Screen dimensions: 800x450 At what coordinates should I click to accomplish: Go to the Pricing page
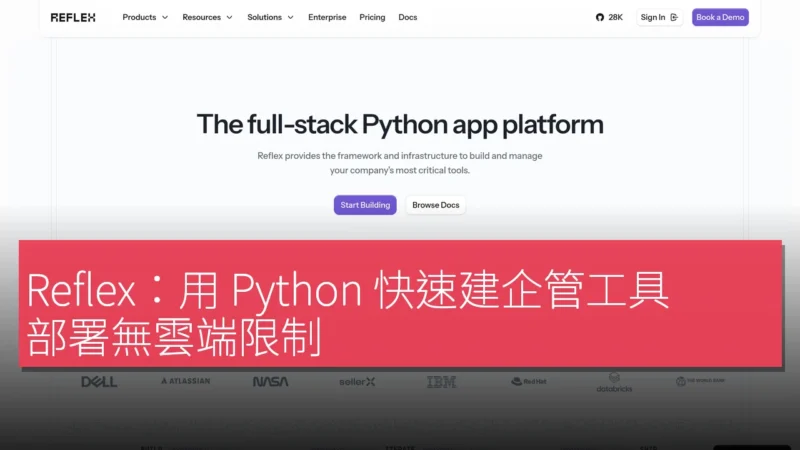coord(372,17)
